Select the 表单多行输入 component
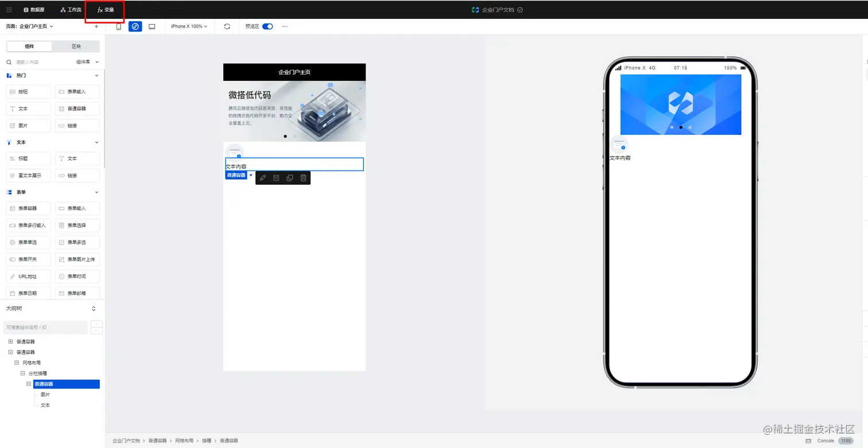This screenshot has width=868, height=448. tap(28, 225)
